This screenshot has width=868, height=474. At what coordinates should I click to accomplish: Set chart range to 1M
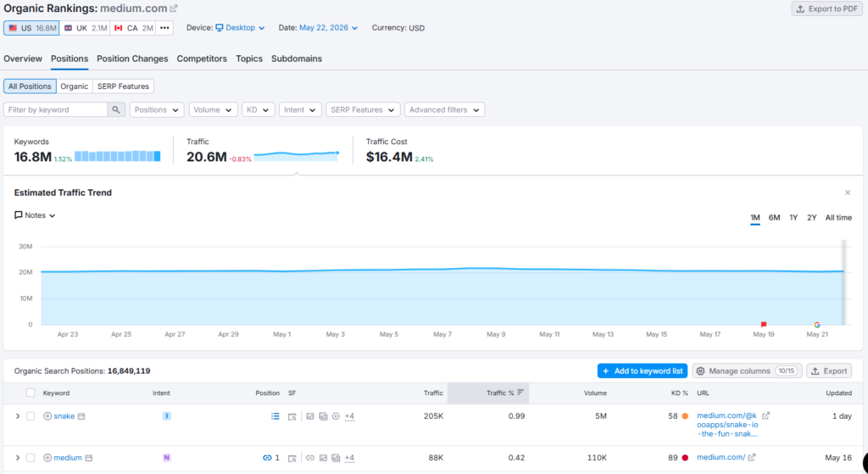point(755,218)
